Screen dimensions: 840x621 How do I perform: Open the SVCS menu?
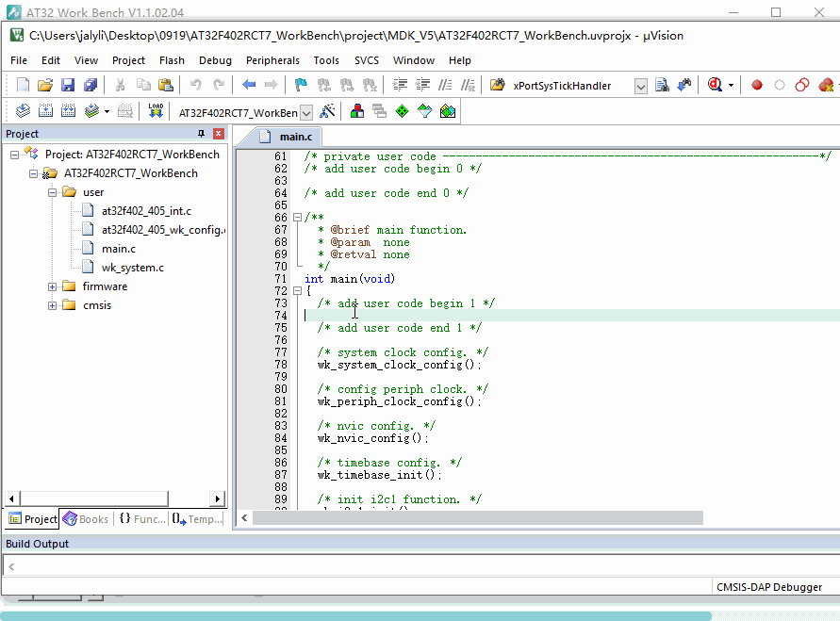pos(367,60)
